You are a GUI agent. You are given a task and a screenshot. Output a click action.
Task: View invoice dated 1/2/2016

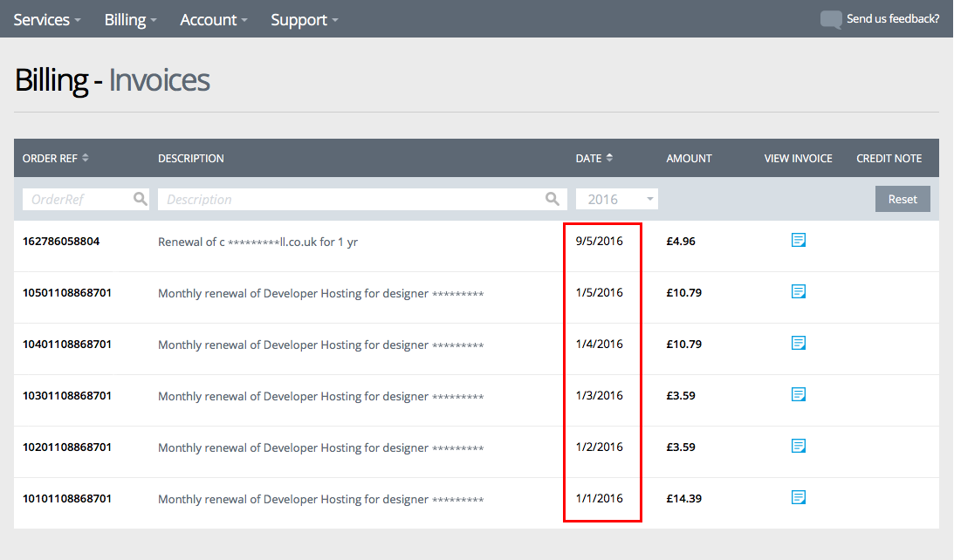tap(799, 447)
